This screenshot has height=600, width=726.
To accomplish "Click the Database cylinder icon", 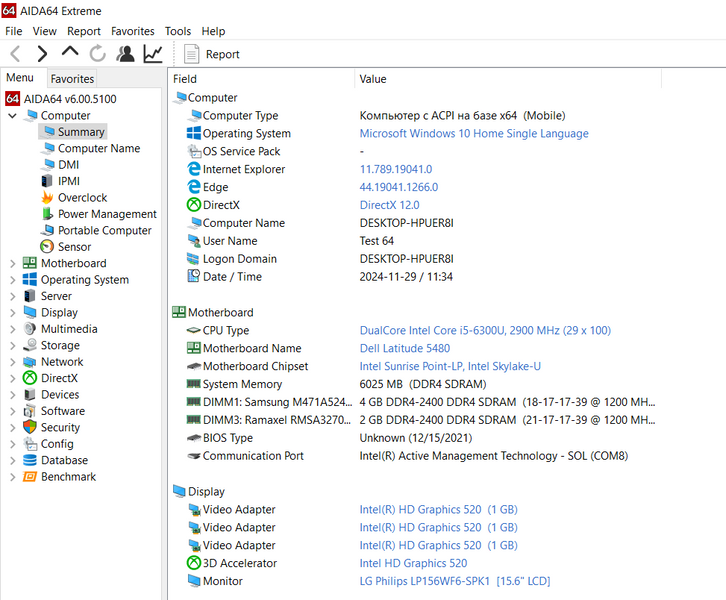I will (30, 460).
